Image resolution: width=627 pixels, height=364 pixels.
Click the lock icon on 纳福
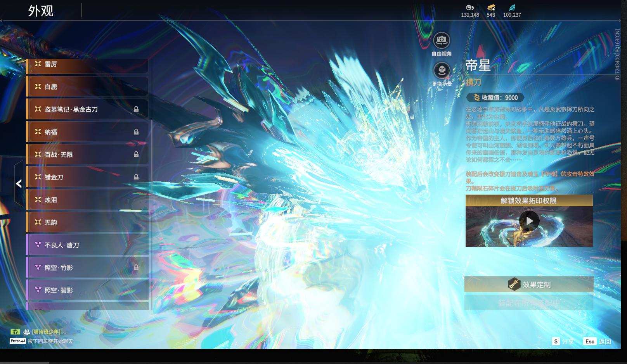(x=136, y=132)
